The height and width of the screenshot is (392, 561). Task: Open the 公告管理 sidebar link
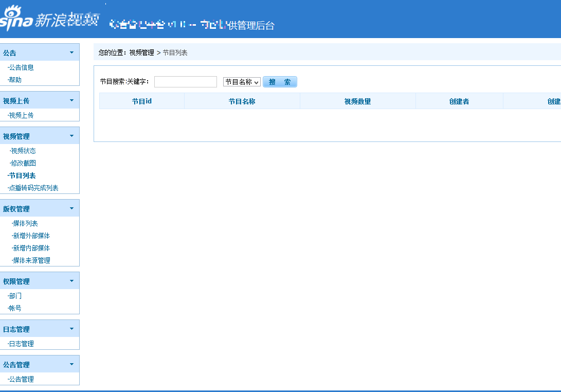pos(21,379)
